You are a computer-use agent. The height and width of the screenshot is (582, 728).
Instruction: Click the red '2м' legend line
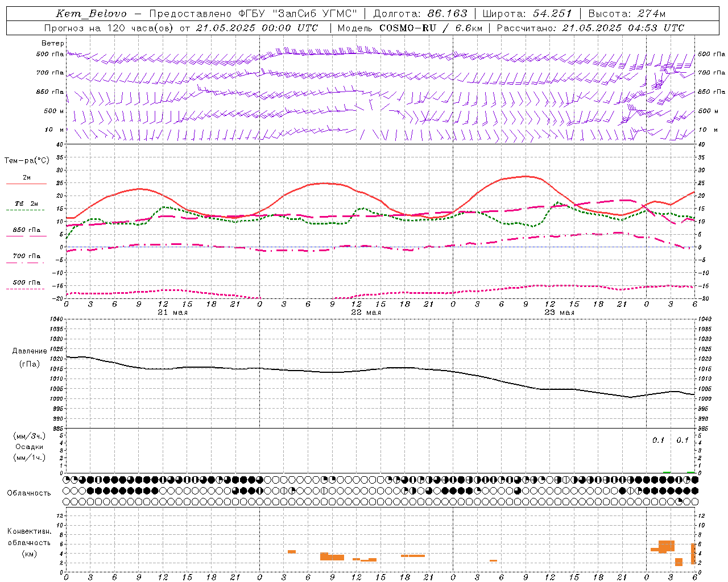point(26,184)
